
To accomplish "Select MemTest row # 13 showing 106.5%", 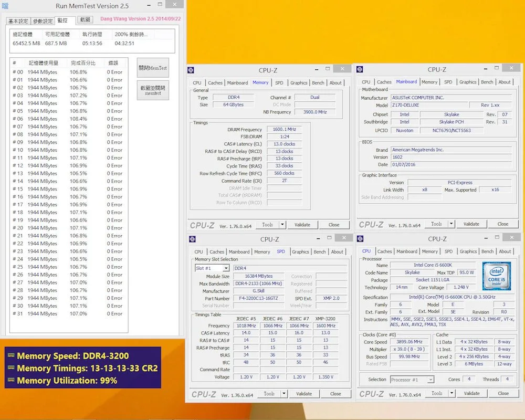I will click(68, 173).
